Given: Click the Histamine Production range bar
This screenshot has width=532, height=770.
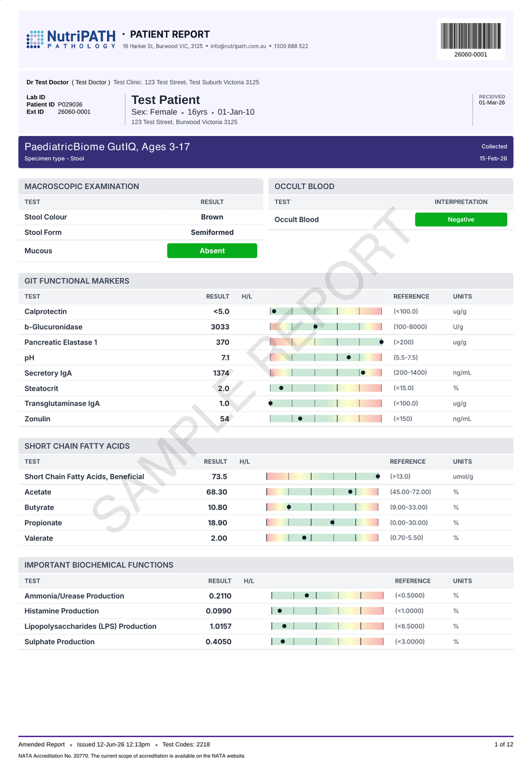Looking at the screenshot, I should 327,611.
